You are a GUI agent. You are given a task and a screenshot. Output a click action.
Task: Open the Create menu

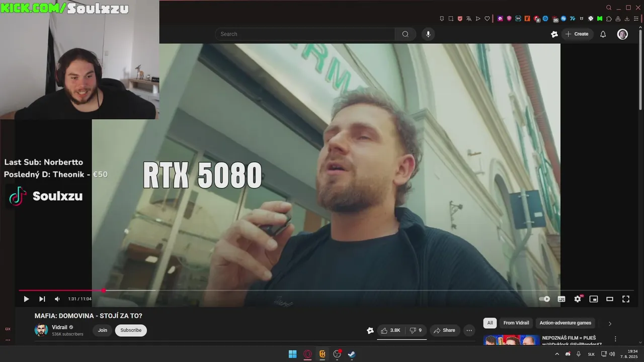(x=577, y=34)
